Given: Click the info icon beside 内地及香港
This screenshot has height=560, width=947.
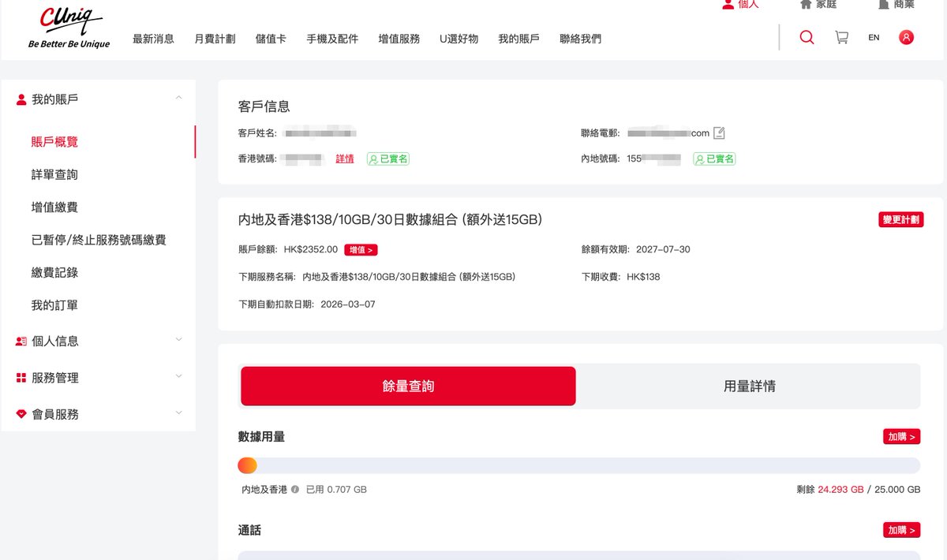Looking at the screenshot, I should point(295,489).
